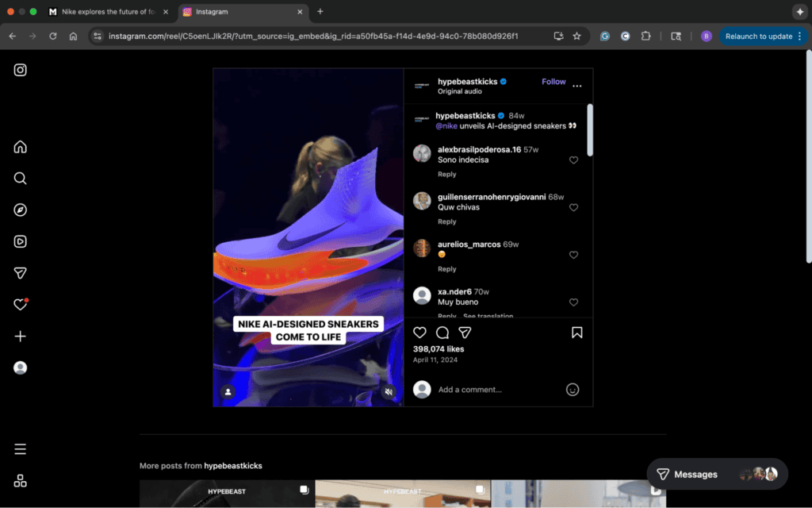Image resolution: width=812 pixels, height=508 pixels.
Task: Open the side panel search icon in toolbar
Action: point(676,37)
